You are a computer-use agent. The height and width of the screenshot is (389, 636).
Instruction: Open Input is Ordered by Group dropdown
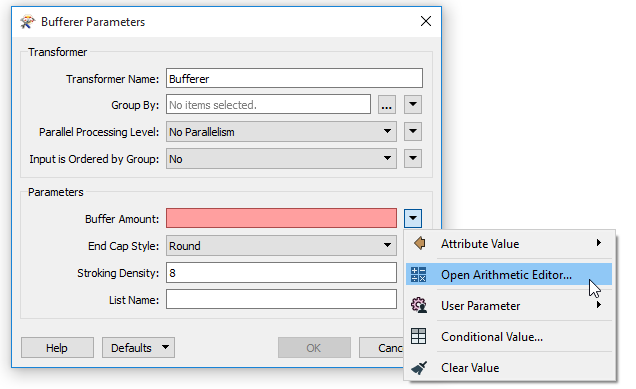pyautogui.click(x=281, y=159)
